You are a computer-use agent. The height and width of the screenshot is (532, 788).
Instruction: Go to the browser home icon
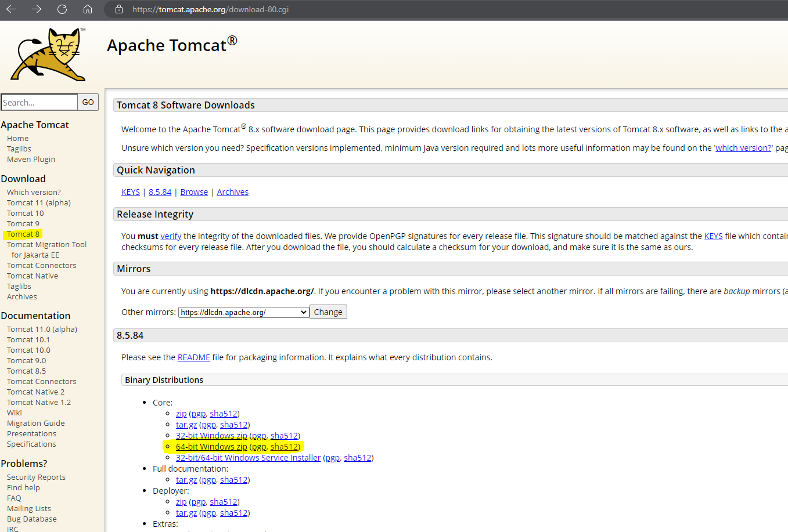[88, 9]
